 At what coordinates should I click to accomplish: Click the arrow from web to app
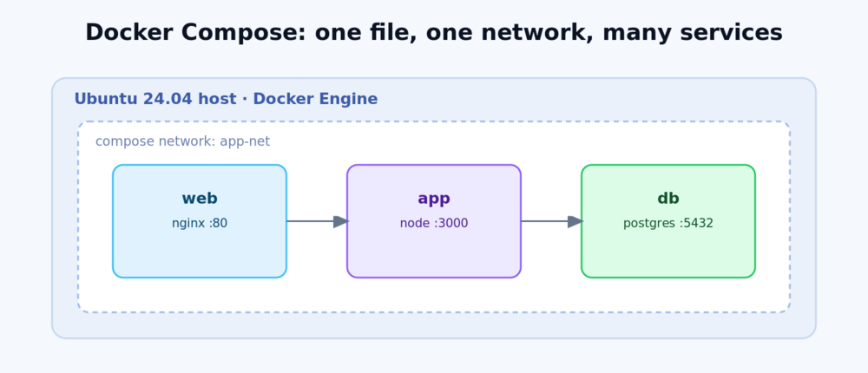click(317, 221)
